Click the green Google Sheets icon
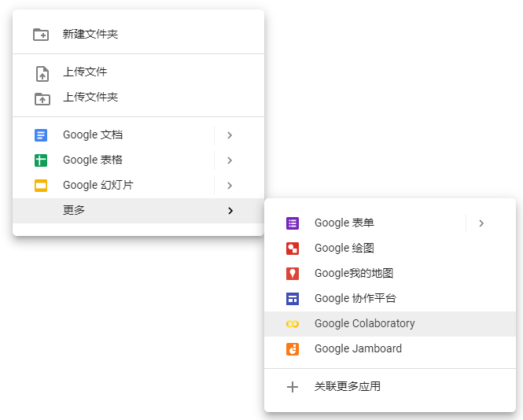This screenshot has width=523, height=420. [41, 160]
